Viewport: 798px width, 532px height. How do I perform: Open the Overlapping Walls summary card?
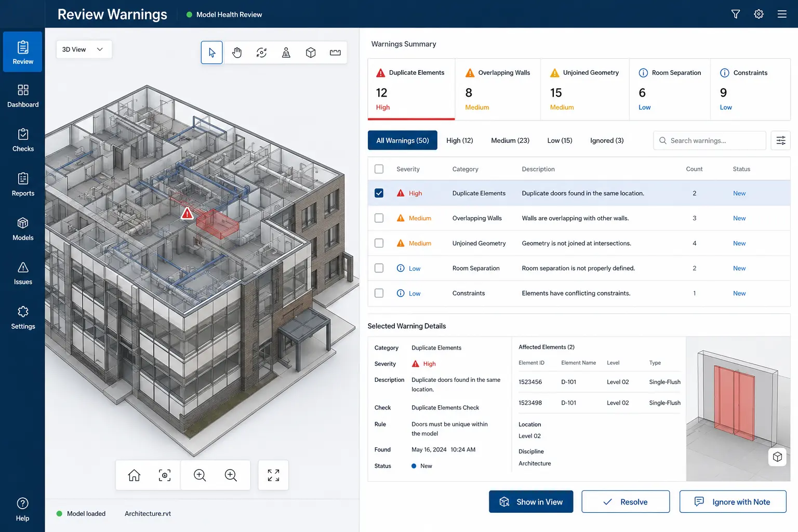coord(498,89)
